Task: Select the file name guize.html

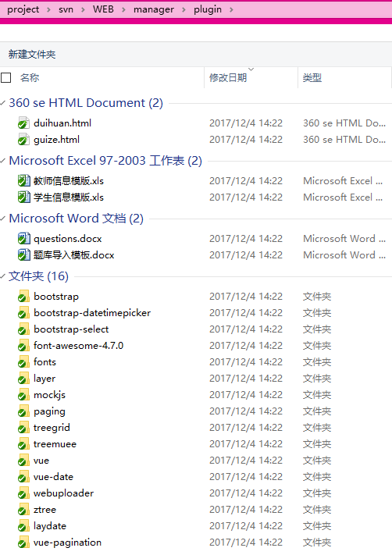Action: 57,140
